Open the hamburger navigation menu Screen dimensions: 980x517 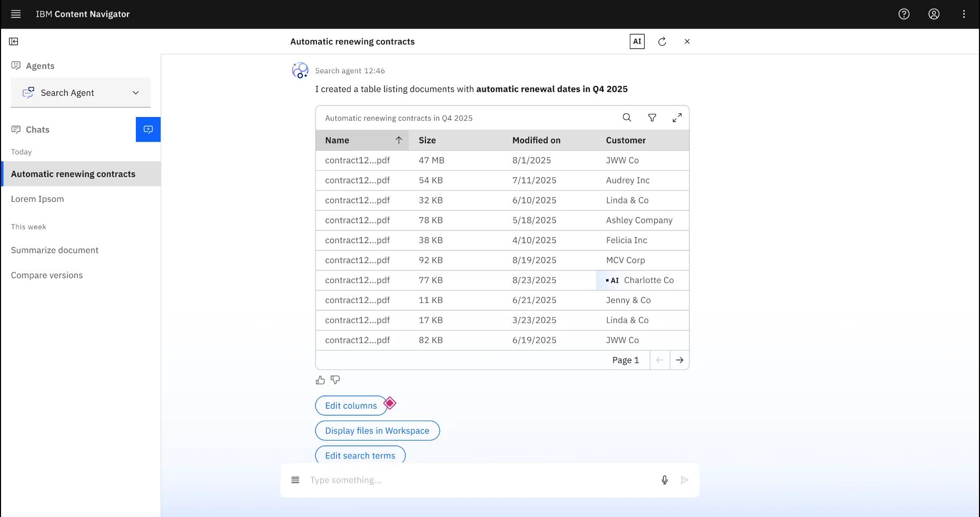coord(16,14)
